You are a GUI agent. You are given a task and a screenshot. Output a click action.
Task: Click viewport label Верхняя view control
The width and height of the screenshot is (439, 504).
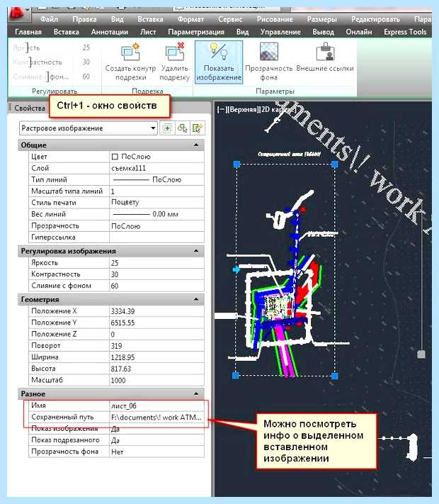tap(244, 110)
